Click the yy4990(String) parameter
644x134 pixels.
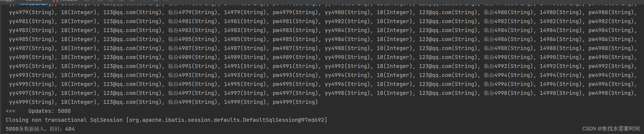[x=347, y=57]
